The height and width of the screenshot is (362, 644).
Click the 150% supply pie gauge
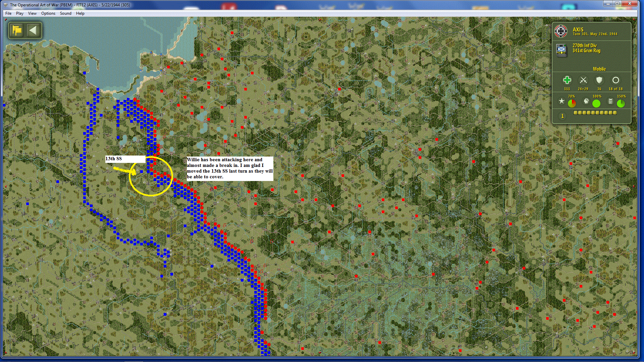click(621, 104)
